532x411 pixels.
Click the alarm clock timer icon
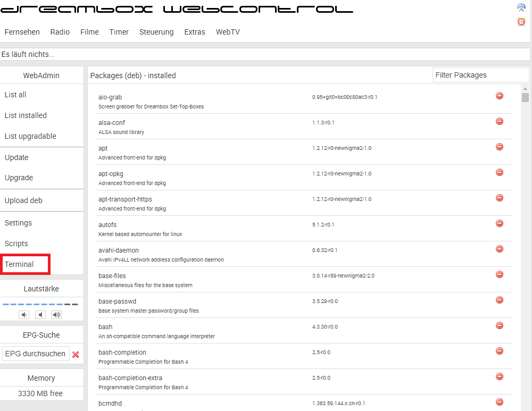521,22
